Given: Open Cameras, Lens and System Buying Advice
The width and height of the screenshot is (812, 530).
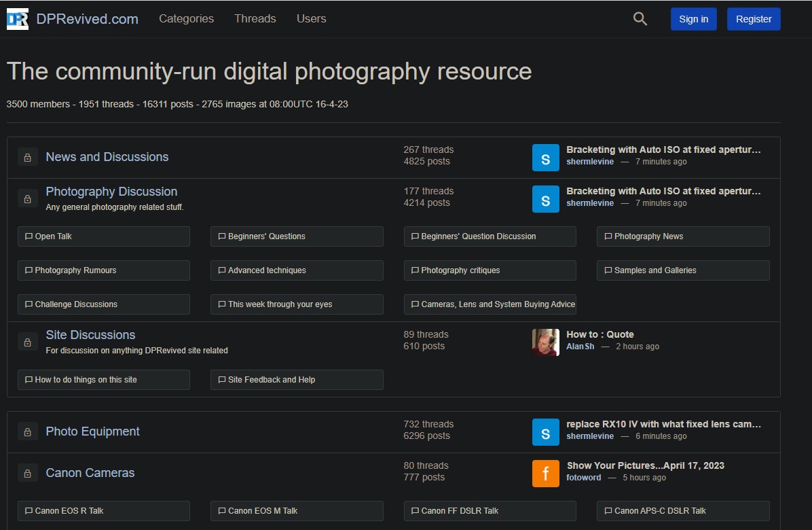Looking at the screenshot, I should tap(490, 304).
